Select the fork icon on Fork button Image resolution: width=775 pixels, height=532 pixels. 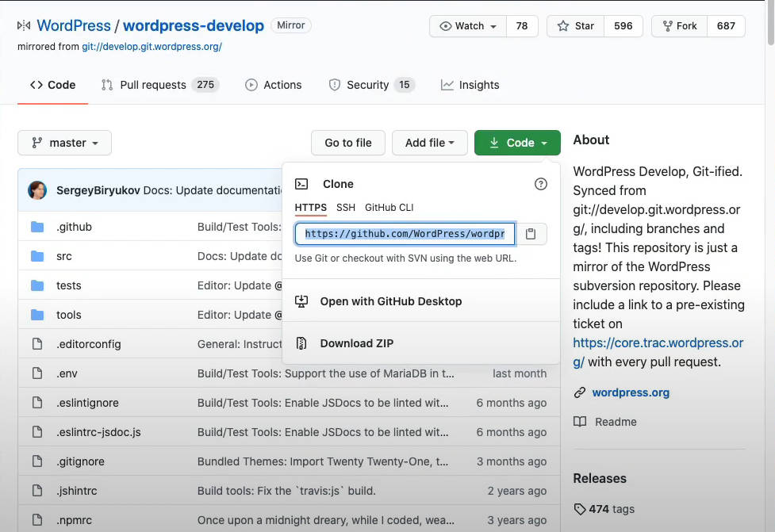click(667, 25)
